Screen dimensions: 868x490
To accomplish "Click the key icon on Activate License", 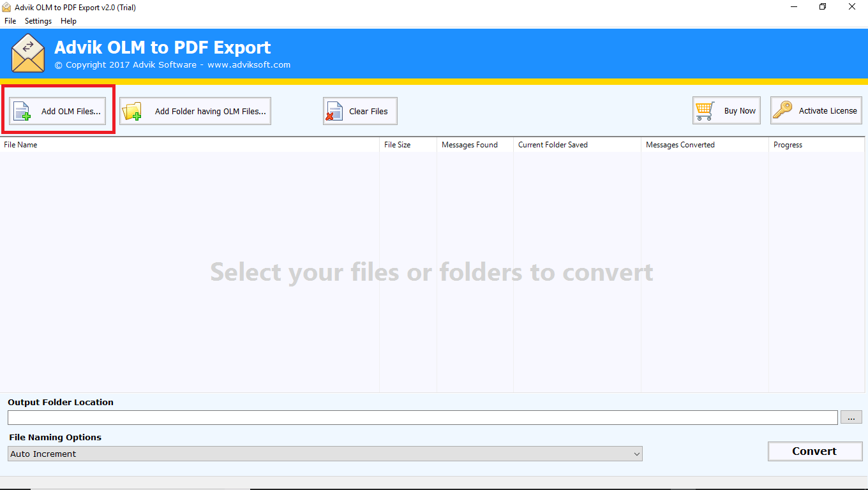I will click(784, 110).
